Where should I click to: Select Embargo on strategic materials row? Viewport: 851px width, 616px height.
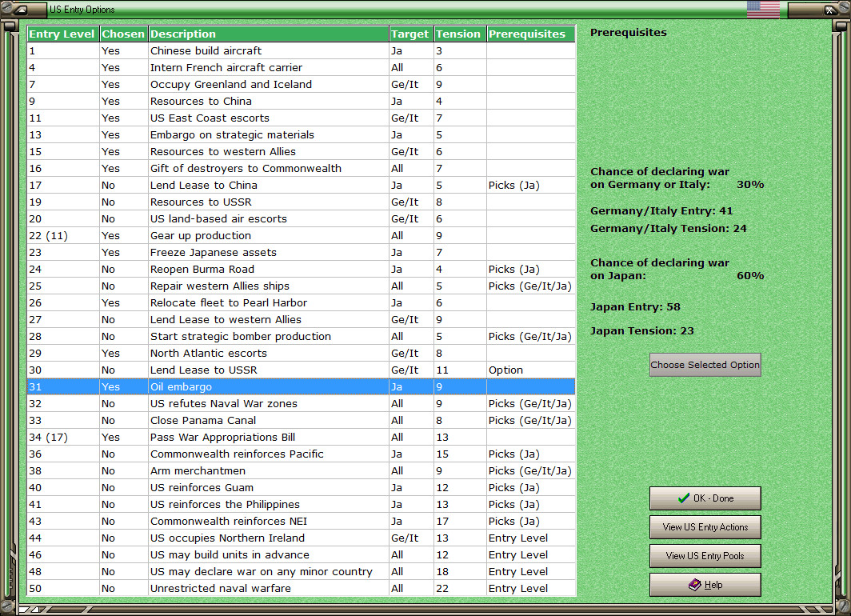302,134
